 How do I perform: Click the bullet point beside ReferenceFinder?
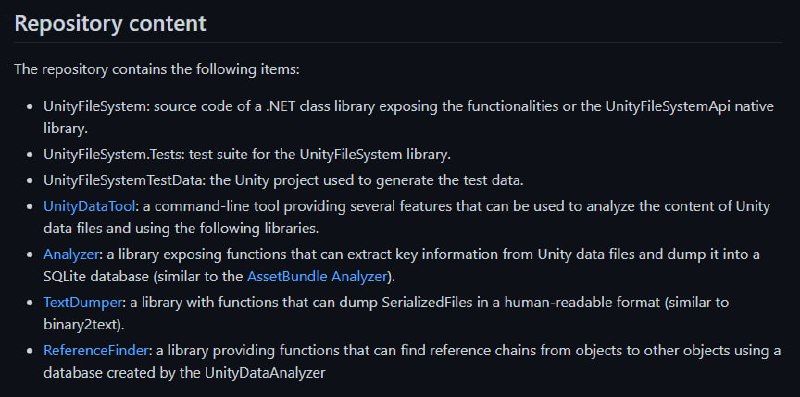(x=31, y=351)
